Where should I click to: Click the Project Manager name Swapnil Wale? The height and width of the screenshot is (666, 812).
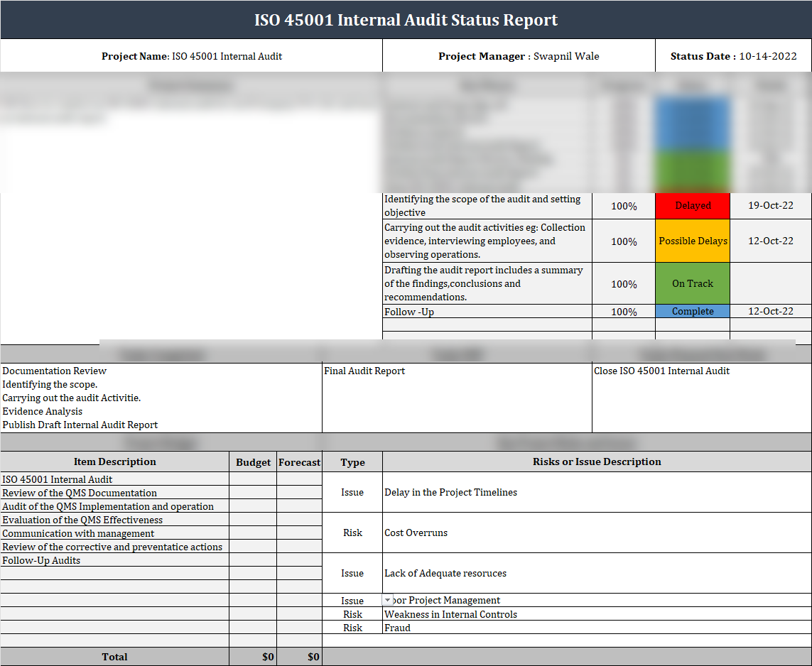pyautogui.click(x=519, y=55)
